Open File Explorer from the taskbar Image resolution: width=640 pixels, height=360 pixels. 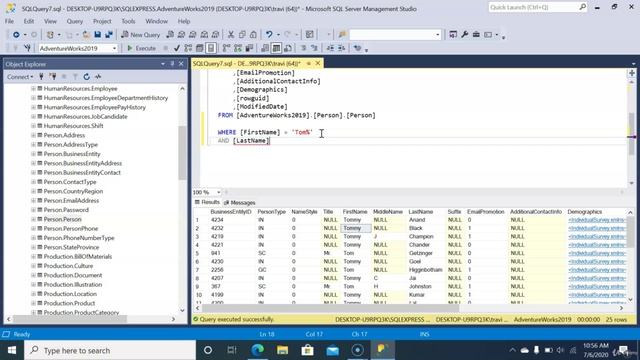pos(282,350)
